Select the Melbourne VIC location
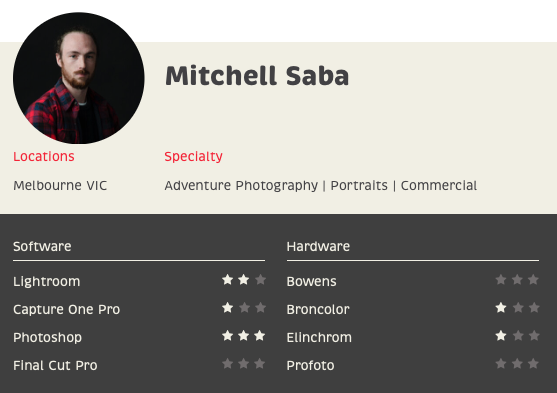 [60, 185]
